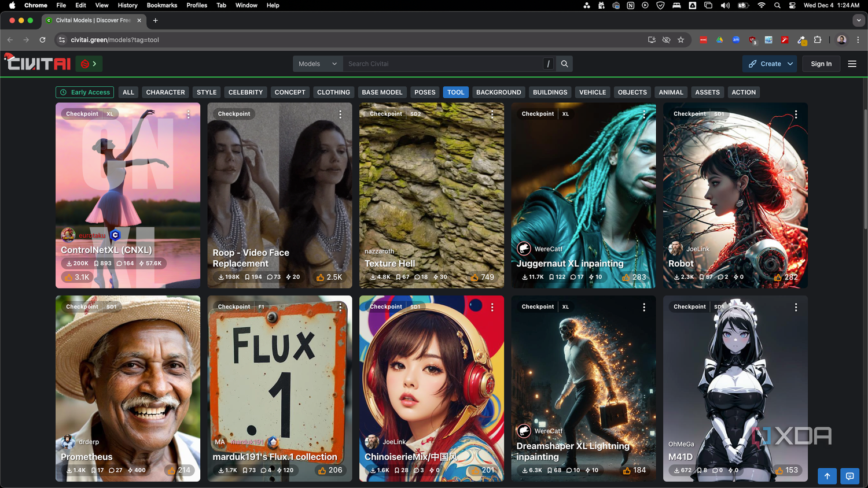This screenshot has width=868, height=488.
Task: Open three-dot menu on Robot card
Action: (796, 114)
